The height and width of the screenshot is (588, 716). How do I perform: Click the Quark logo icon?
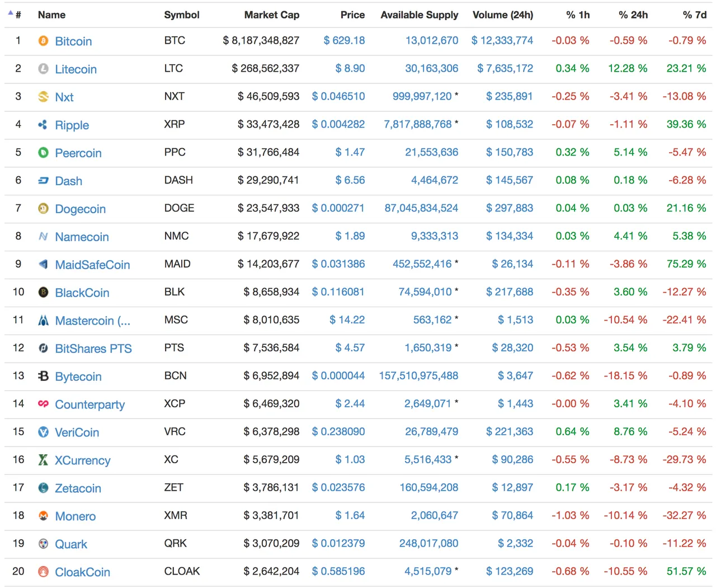click(43, 544)
